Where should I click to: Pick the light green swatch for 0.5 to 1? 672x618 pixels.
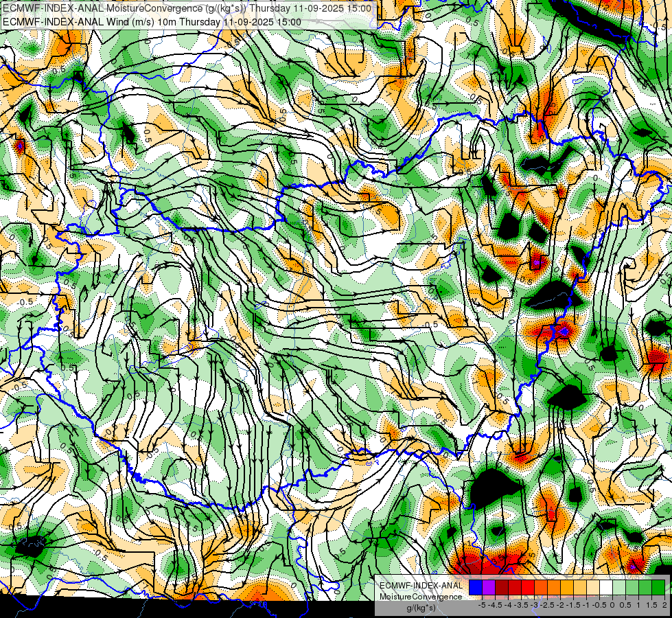point(632,588)
